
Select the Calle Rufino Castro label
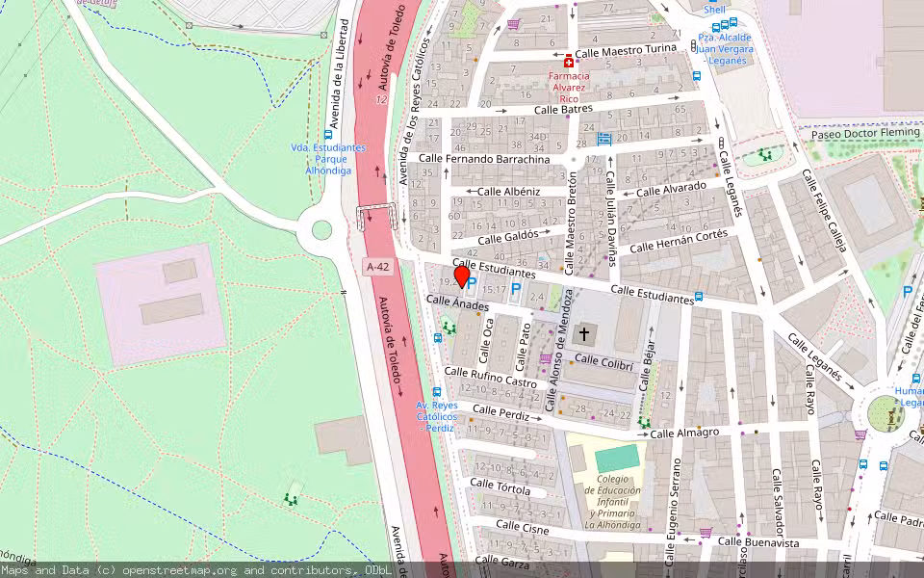tap(490, 378)
